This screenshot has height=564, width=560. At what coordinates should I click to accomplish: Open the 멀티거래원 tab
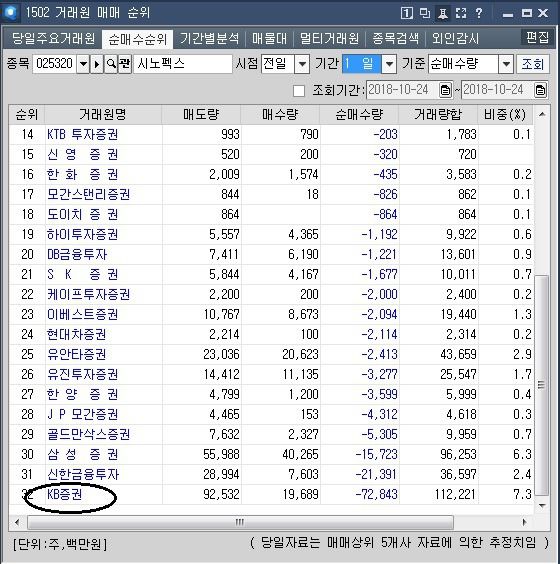pyautogui.click(x=329, y=38)
